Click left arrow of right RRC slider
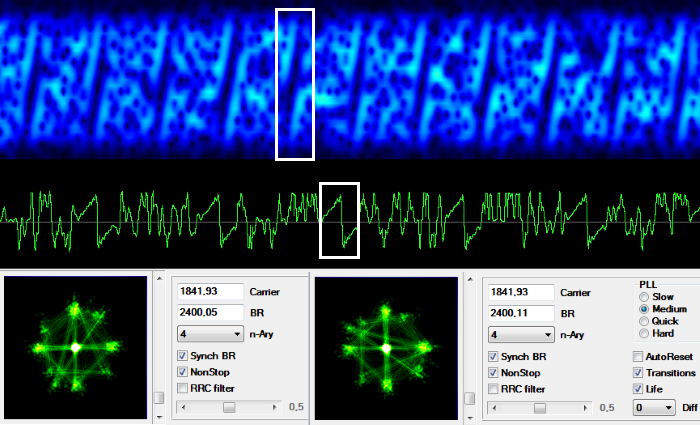700x425 pixels. tap(494, 408)
